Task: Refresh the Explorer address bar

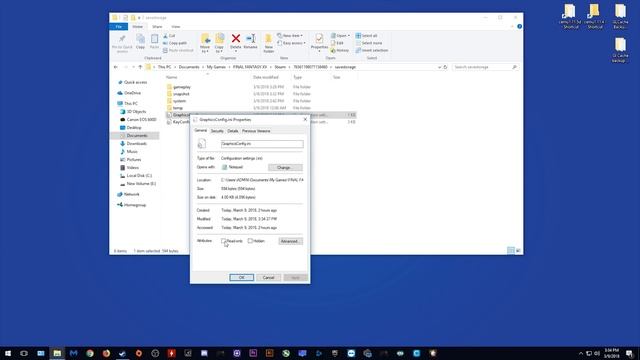Action: pyautogui.click(x=445, y=67)
